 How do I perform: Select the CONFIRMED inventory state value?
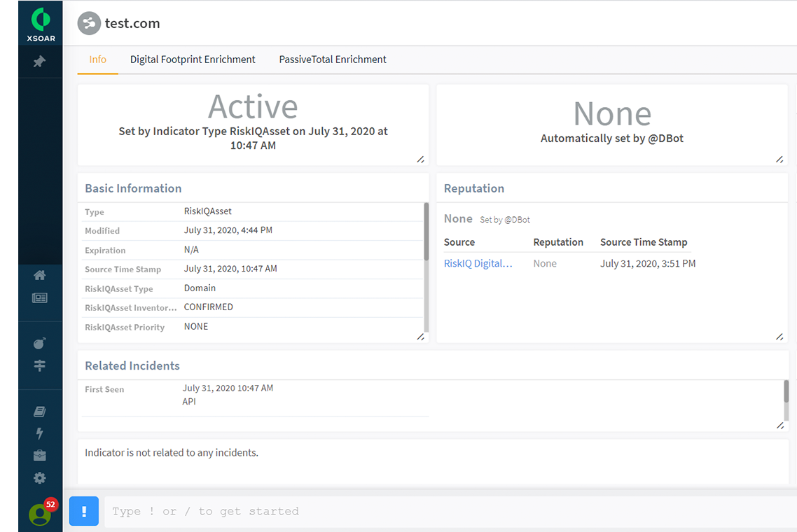[x=209, y=307]
